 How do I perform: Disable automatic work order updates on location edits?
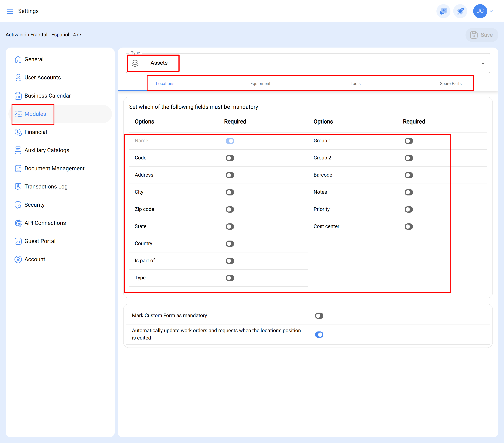pos(319,334)
